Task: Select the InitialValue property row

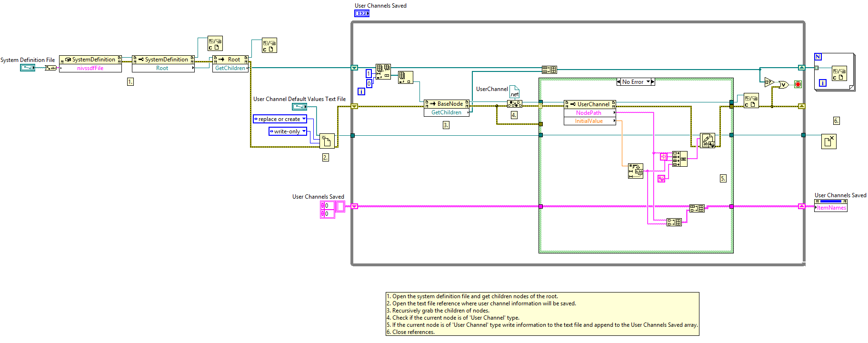Action: pos(590,121)
